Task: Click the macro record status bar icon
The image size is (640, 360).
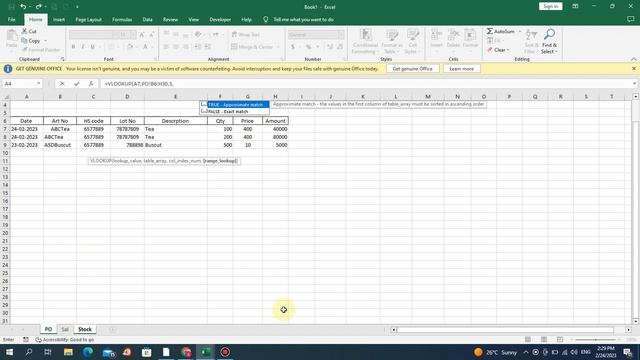Action: point(26,340)
